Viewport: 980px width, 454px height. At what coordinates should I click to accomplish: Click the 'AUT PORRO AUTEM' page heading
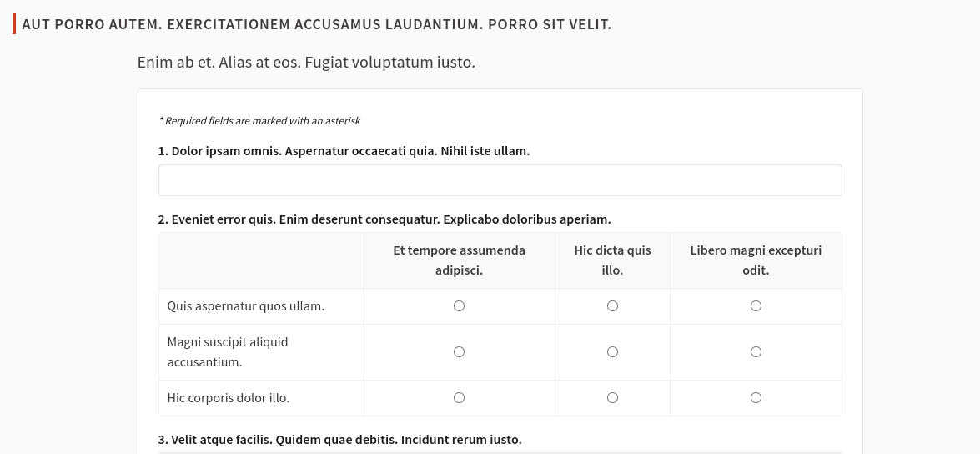tap(316, 24)
